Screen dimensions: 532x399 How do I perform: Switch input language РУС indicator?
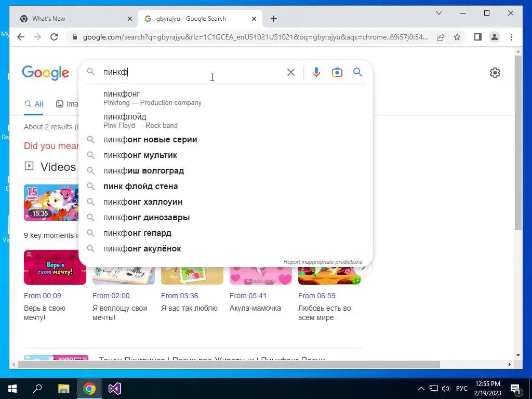[462, 389]
